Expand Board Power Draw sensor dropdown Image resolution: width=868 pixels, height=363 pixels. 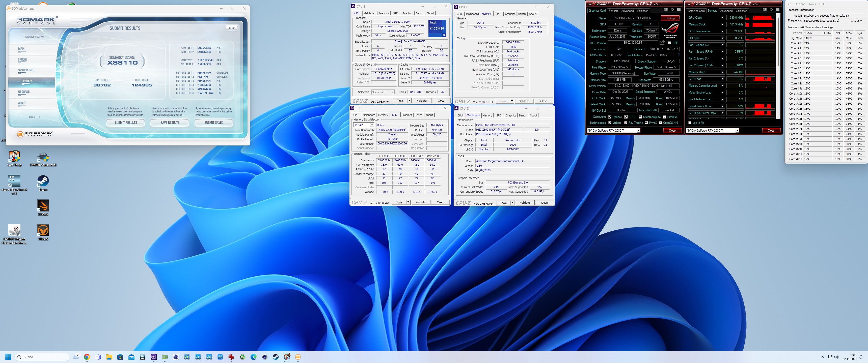point(722,106)
